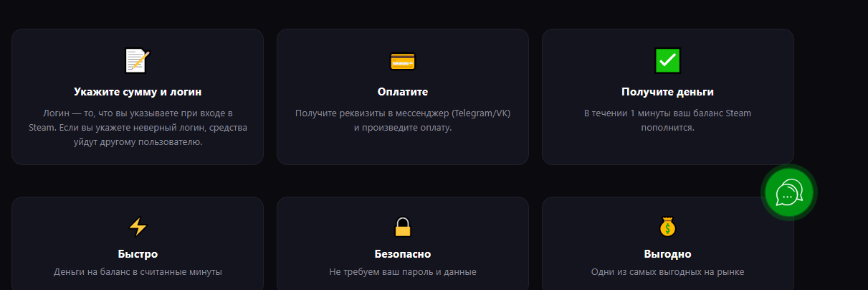Screen dimensions: 868x290
Task: Click the yellow credit card icon
Action: (x=402, y=61)
